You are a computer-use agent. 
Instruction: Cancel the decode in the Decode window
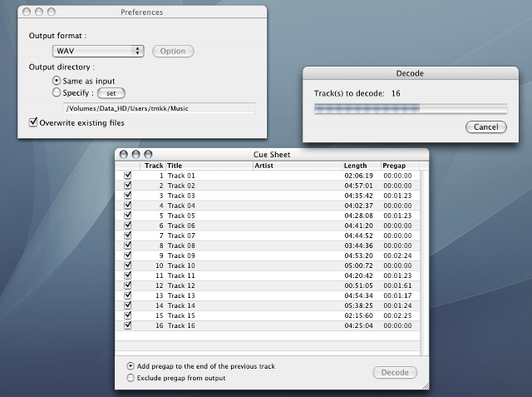click(x=485, y=127)
